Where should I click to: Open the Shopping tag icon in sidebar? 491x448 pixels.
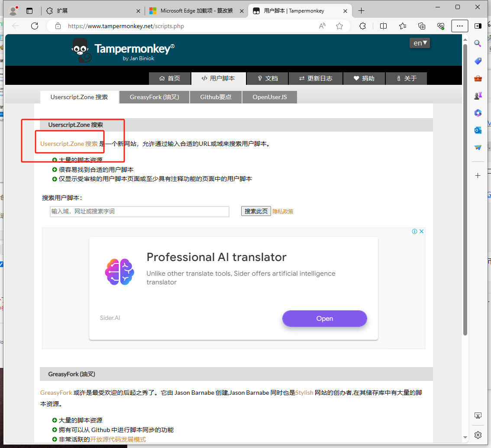click(478, 61)
